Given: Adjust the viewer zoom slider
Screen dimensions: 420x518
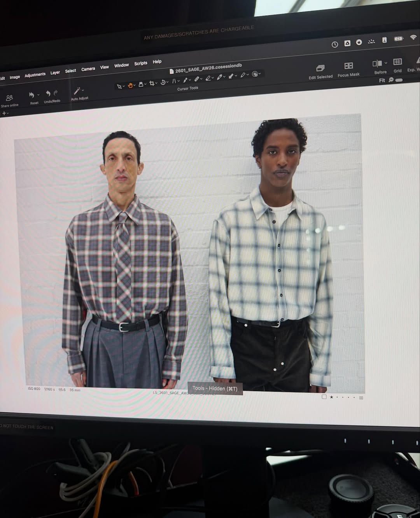Looking at the screenshot, I should [x=399, y=80].
